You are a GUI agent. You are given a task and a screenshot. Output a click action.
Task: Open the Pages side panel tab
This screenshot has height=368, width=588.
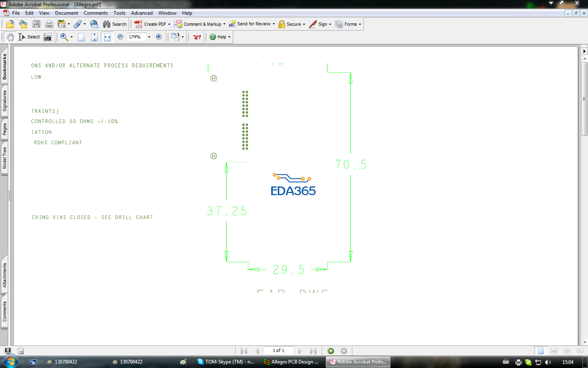pos(4,130)
